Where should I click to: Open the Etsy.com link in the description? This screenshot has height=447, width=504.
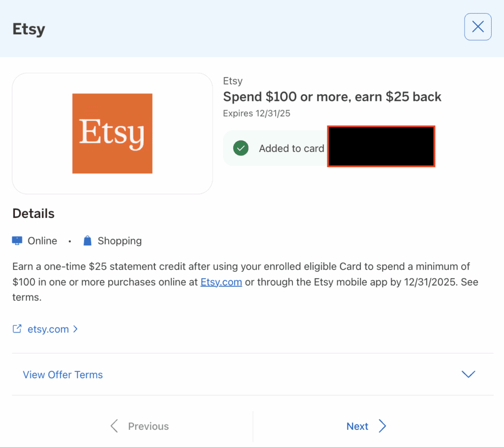(x=221, y=282)
